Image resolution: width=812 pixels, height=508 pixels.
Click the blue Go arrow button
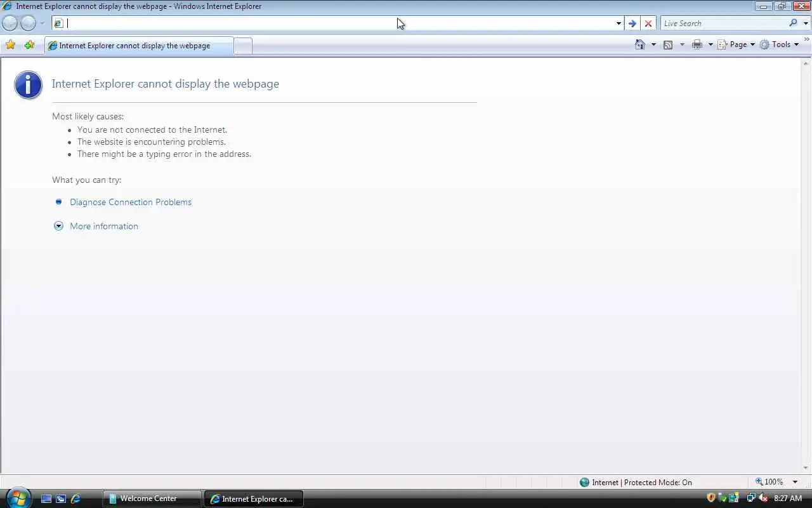click(632, 23)
